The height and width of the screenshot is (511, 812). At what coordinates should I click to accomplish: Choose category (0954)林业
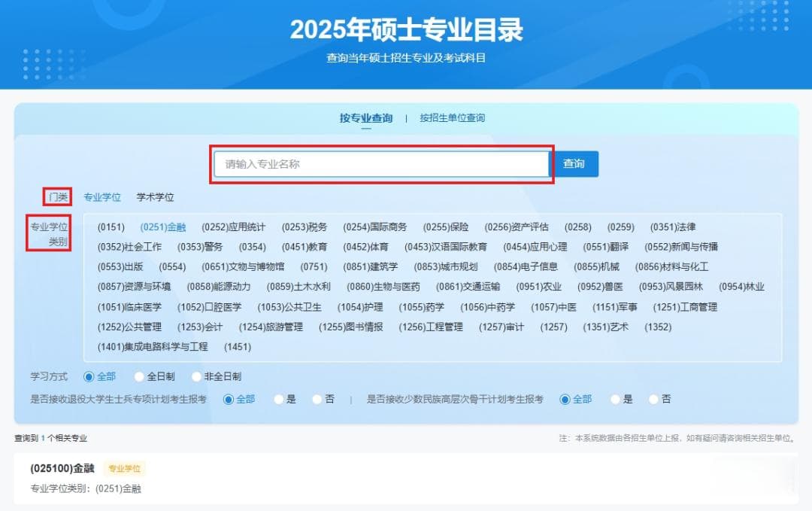[x=741, y=287]
